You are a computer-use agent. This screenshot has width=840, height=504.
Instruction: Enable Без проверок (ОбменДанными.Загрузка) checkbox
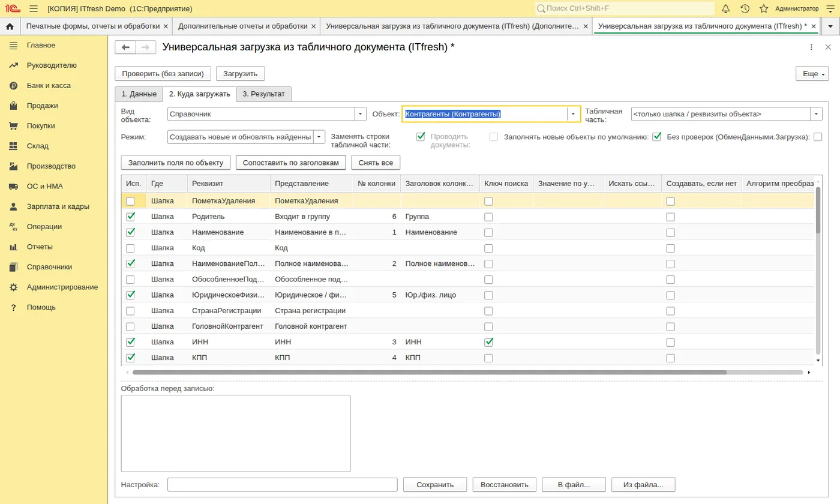818,137
